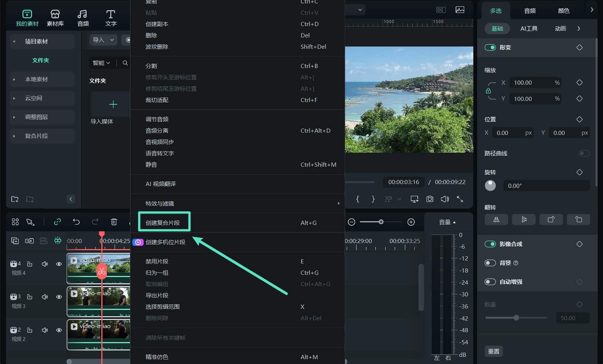This screenshot has height=364, width=603.
Task: Open the 导入 import dropdown
Action: pos(103,40)
